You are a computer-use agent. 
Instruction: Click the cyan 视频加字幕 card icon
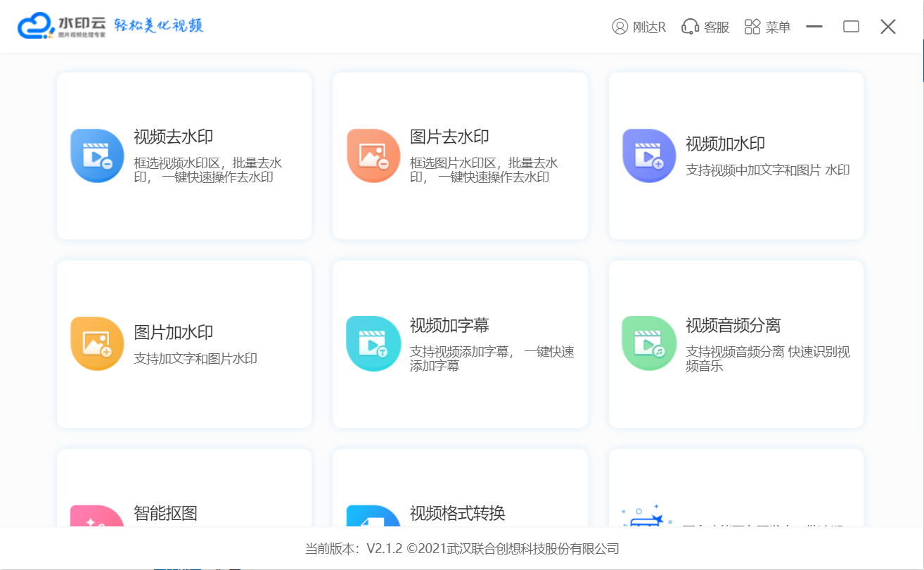coord(373,343)
